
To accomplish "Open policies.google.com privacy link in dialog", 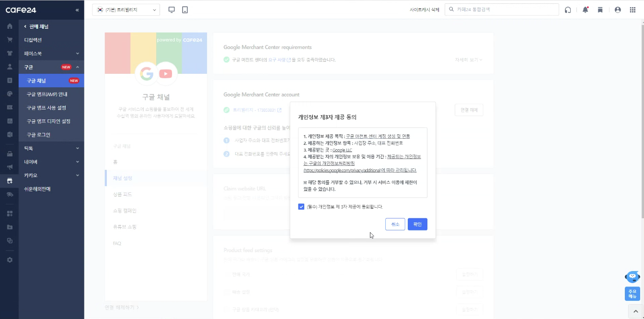I will 342,170.
